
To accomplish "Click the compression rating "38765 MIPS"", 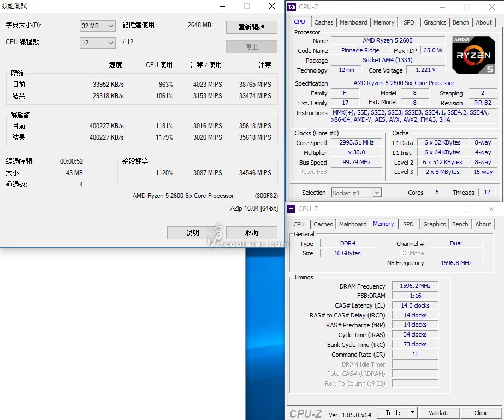I will [255, 85].
